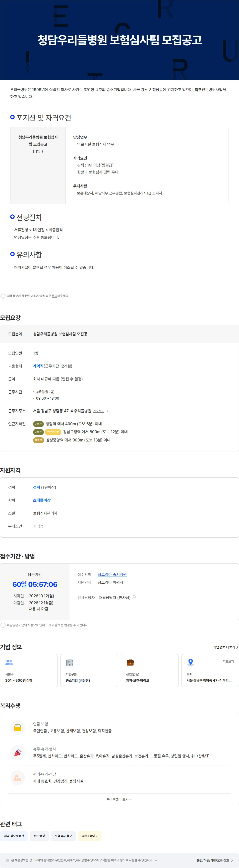239x868 pixels.
Task: Click the 연금·보험 benefits icon
Action: coord(17,728)
